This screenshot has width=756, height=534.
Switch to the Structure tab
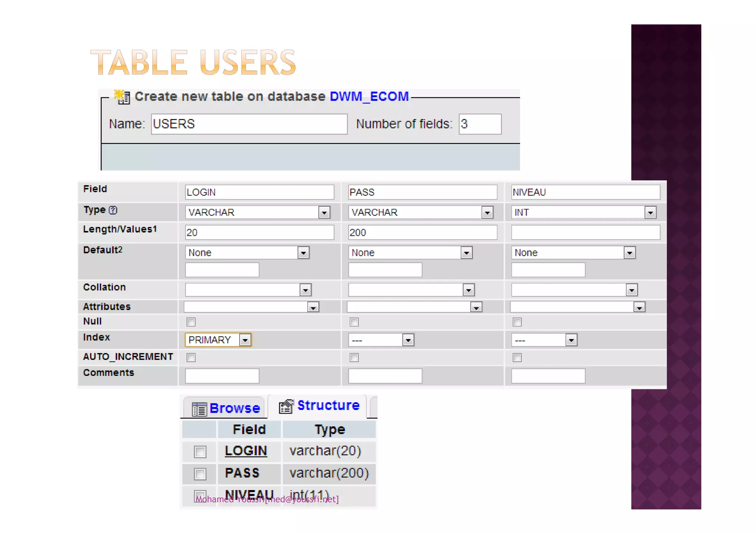pos(328,406)
